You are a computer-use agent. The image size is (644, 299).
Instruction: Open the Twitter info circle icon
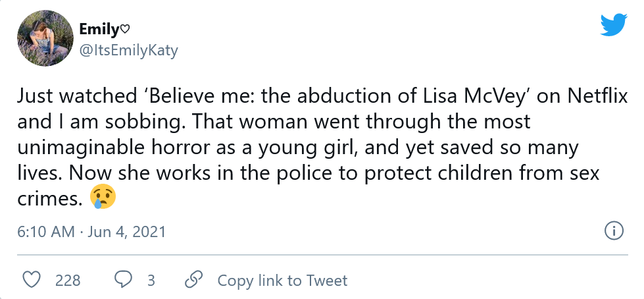[614, 231]
